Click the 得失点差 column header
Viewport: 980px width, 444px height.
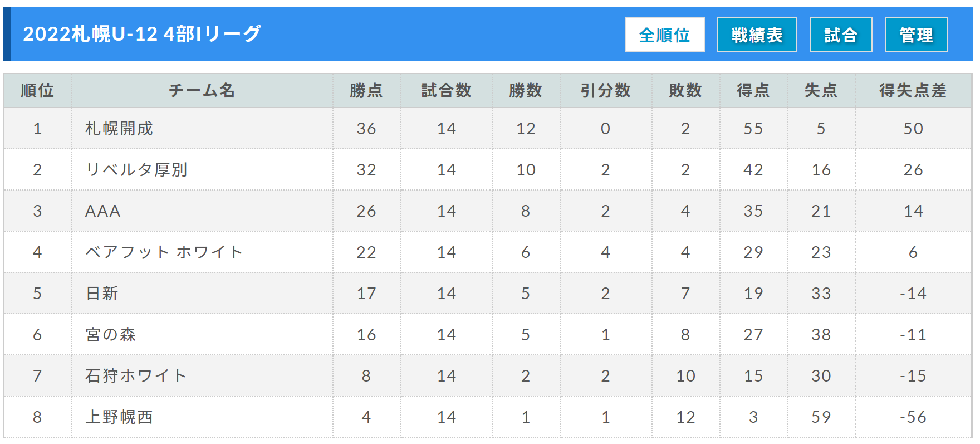(913, 90)
